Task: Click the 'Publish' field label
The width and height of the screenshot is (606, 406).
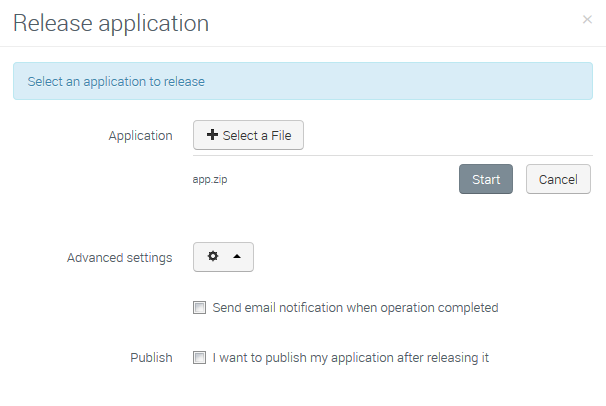Action: (x=151, y=357)
